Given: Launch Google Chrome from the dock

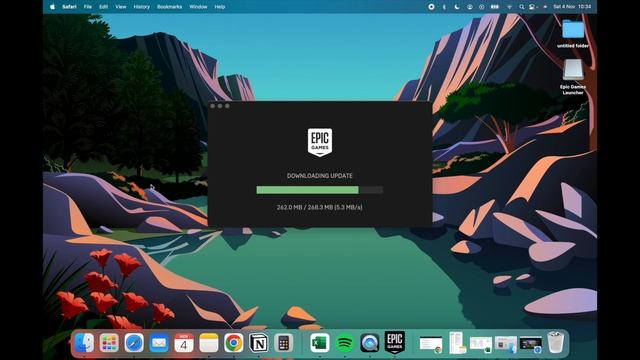Looking at the screenshot, I should [233, 343].
